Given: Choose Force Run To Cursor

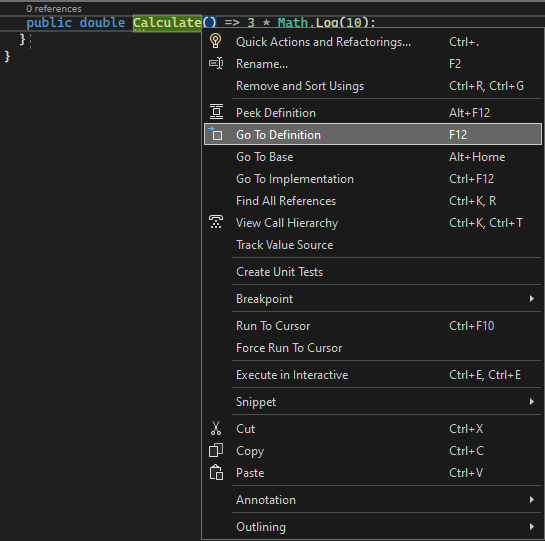Looking at the screenshot, I should click(x=373, y=348).
